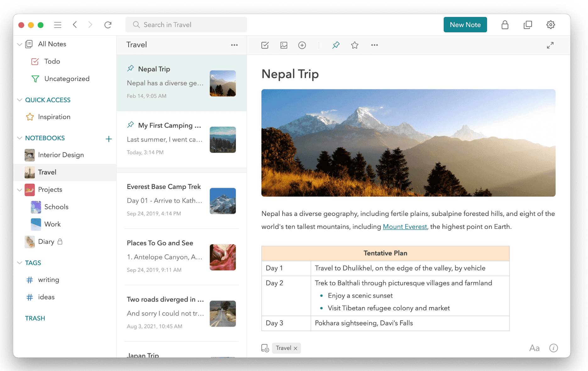
Task: Open the locked Diary notebook
Action: (x=65, y=241)
